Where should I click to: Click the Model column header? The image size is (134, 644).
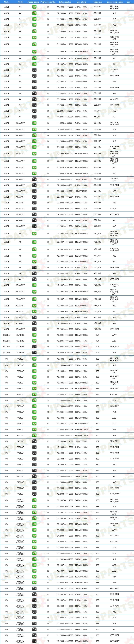click(20, 2)
